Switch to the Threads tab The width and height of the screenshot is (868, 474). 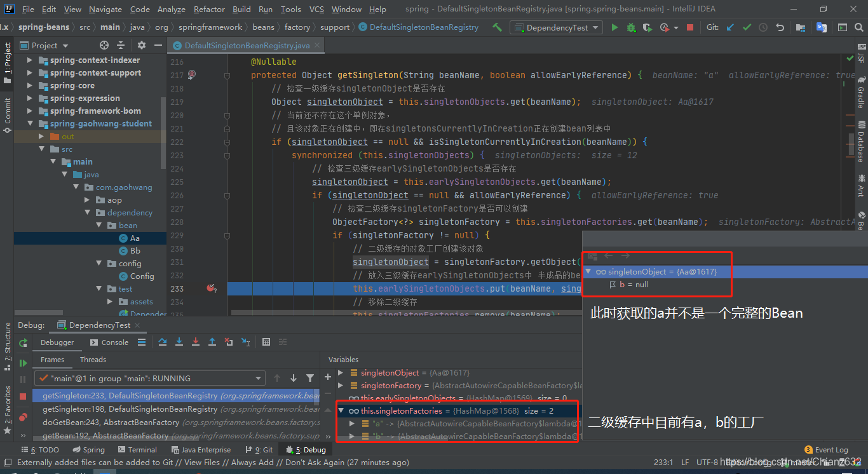[x=93, y=360]
